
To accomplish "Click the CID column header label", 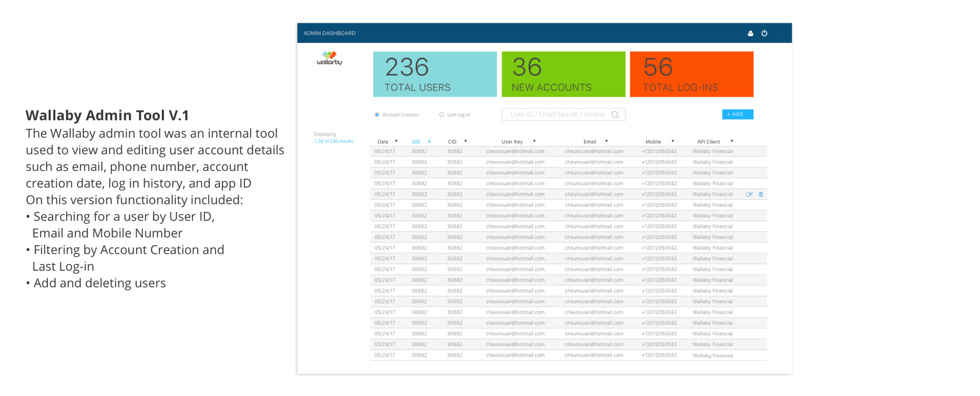I will [452, 142].
